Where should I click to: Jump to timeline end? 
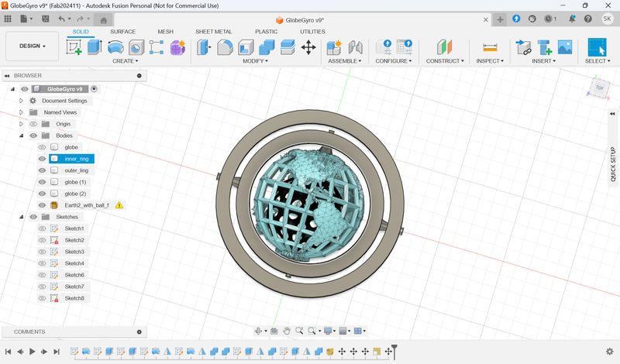(x=57, y=352)
